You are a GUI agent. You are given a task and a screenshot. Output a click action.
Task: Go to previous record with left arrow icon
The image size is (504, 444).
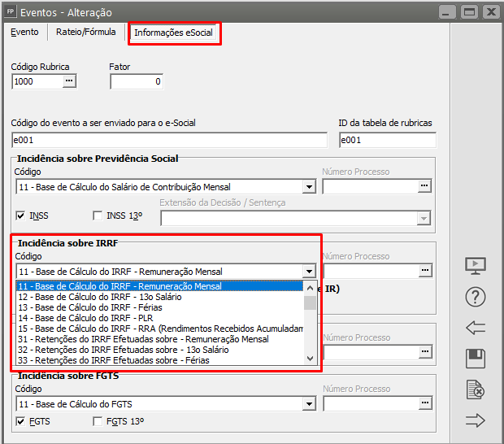tap(476, 328)
